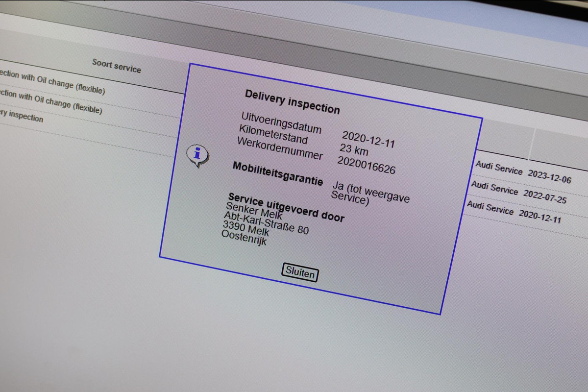
Task: Click the first "Oil change (flexible)" service row
Action: coord(51,82)
